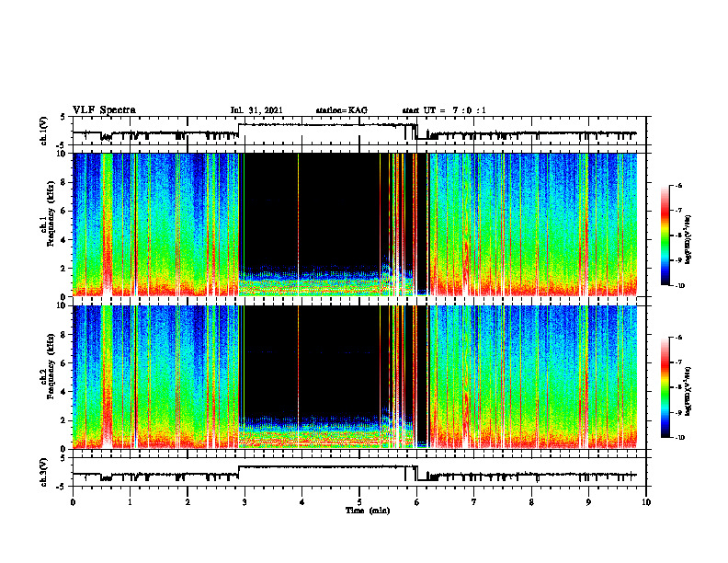Click tick label "1" on the Time axis
The width and height of the screenshot is (728, 563).
pyautogui.click(x=130, y=502)
